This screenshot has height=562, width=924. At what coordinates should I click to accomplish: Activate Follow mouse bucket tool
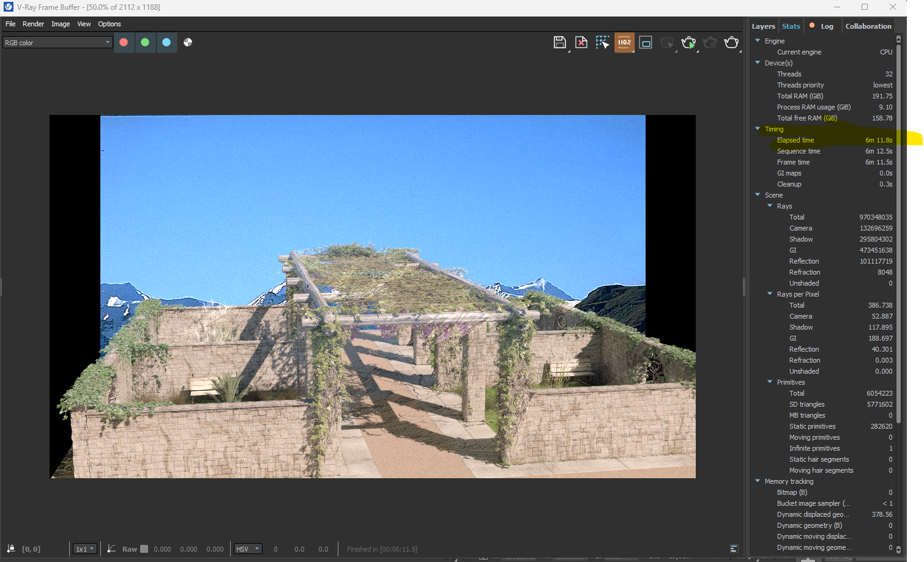[602, 42]
